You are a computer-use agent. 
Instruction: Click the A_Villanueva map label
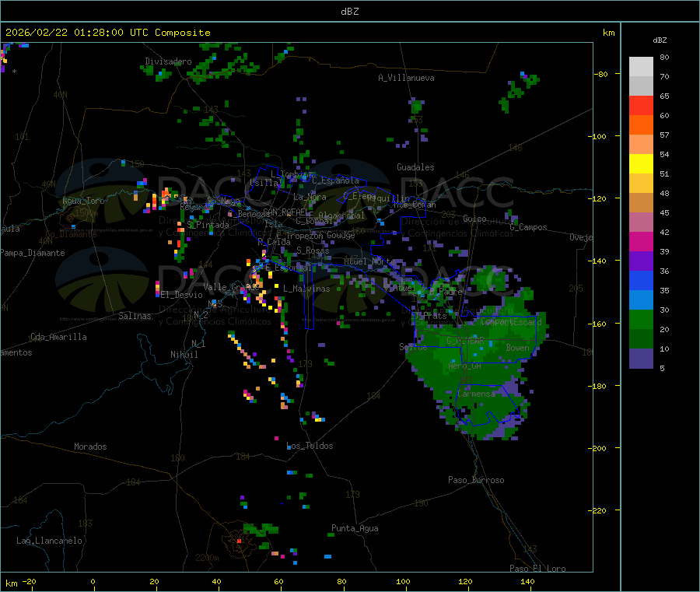406,78
